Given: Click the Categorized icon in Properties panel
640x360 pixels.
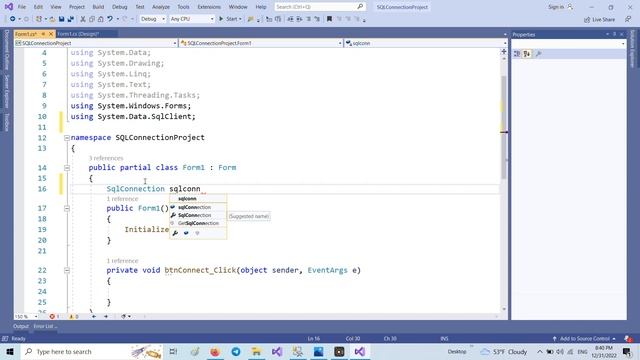Looking at the screenshot, I should click(517, 53).
